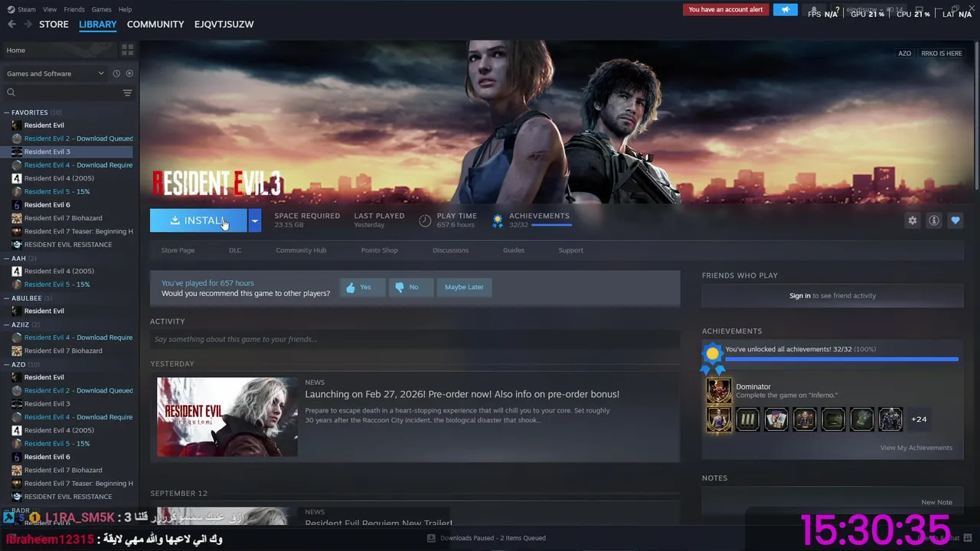
Task: Open the Help menu
Action: point(125,9)
